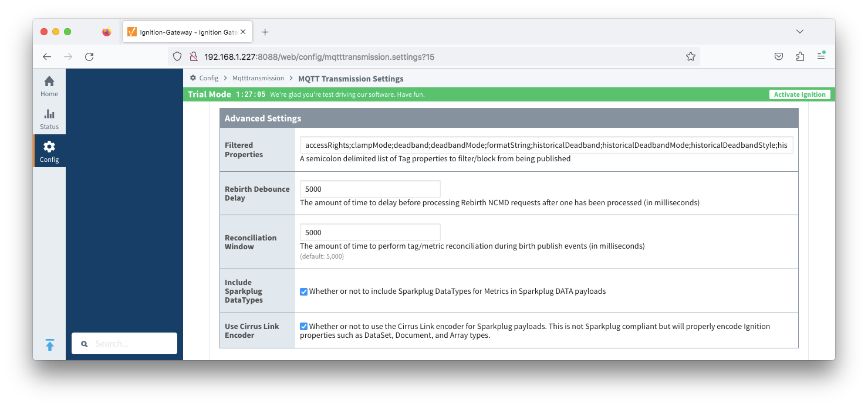The width and height of the screenshot is (868, 407).
Task: Click the shield tracking protection icon
Action: pos(177,57)
